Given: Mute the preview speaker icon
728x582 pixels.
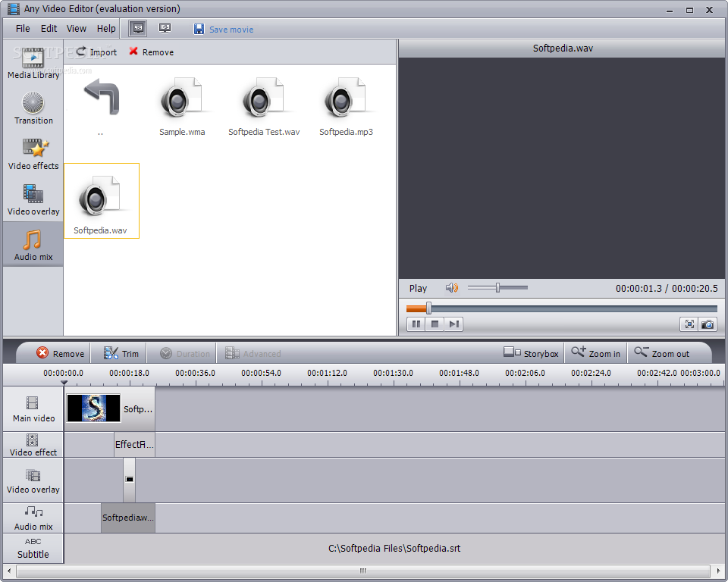Looking at the screenshot, I should coord(452,288).
